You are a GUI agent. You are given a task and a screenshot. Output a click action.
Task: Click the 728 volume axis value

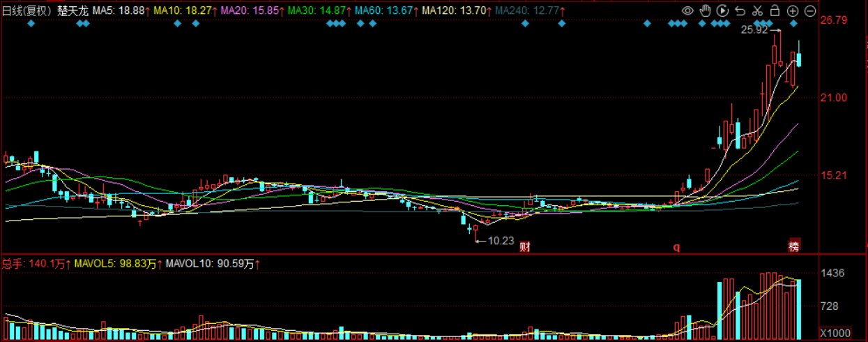pos(830,306)
